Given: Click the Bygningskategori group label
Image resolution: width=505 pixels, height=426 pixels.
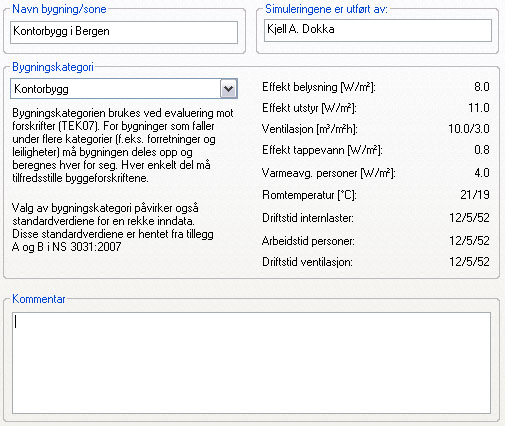Looking at the screenshot, I should click(53, 67).
